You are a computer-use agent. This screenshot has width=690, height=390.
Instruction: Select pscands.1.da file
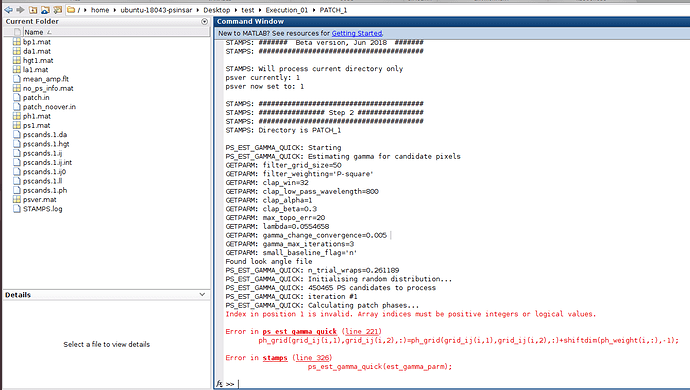pos(45,134)
